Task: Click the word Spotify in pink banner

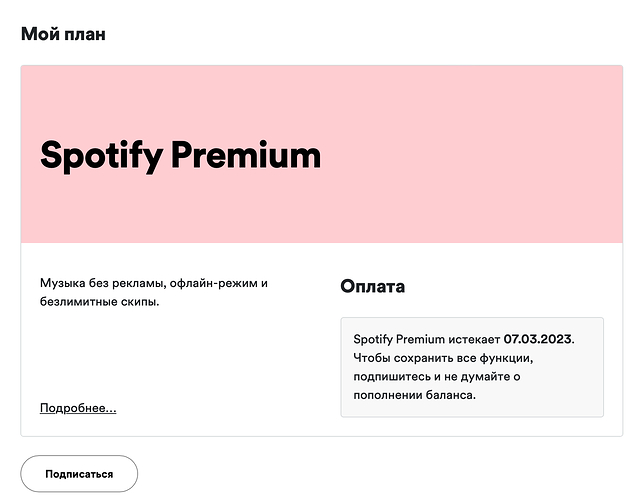Action: [102, 156]
